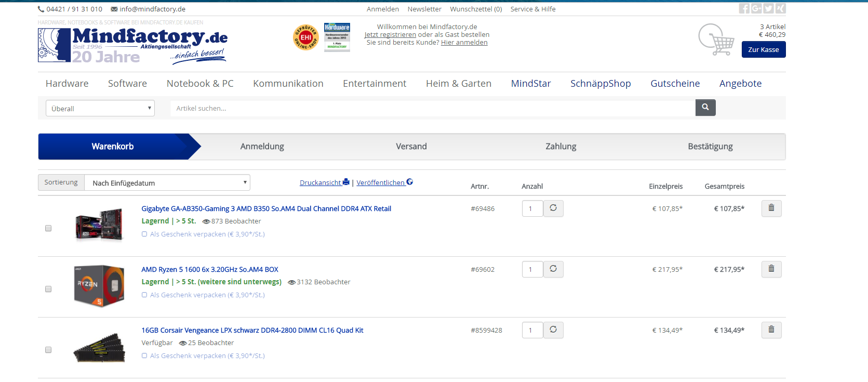Open the Xing social icon

[x=780, y=8]
